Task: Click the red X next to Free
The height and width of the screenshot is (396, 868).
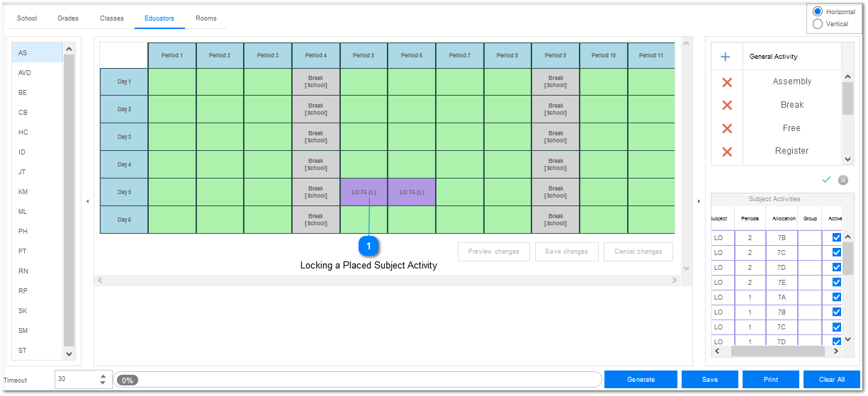Action: 726,128
